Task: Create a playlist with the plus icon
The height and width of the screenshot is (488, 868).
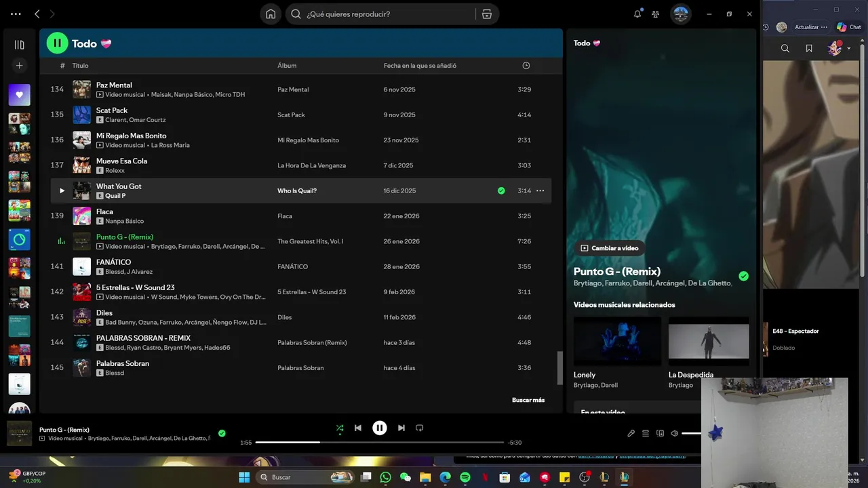Action: (19, 66)
